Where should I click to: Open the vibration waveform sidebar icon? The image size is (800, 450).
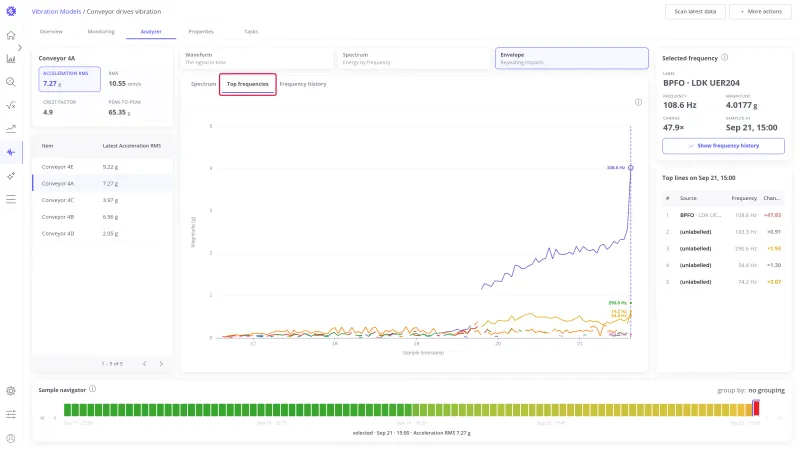(11, 152)
